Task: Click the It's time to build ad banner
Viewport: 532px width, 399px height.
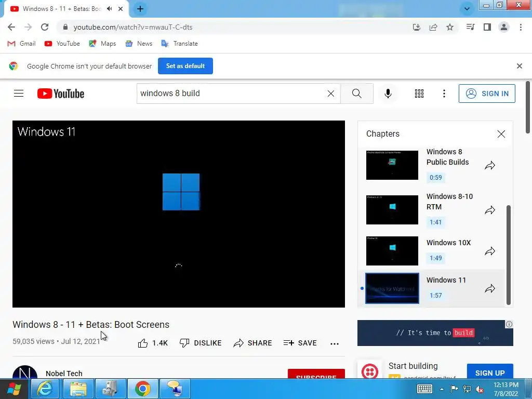Action: (435, 333)
